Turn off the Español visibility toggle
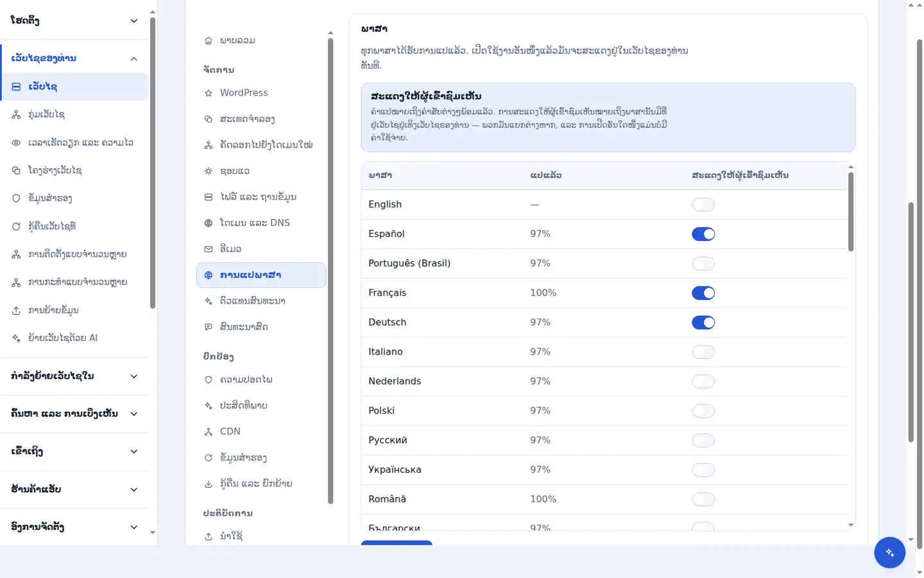Image resolution: width=924 pixels, height=578 pixels. (703, 234)
